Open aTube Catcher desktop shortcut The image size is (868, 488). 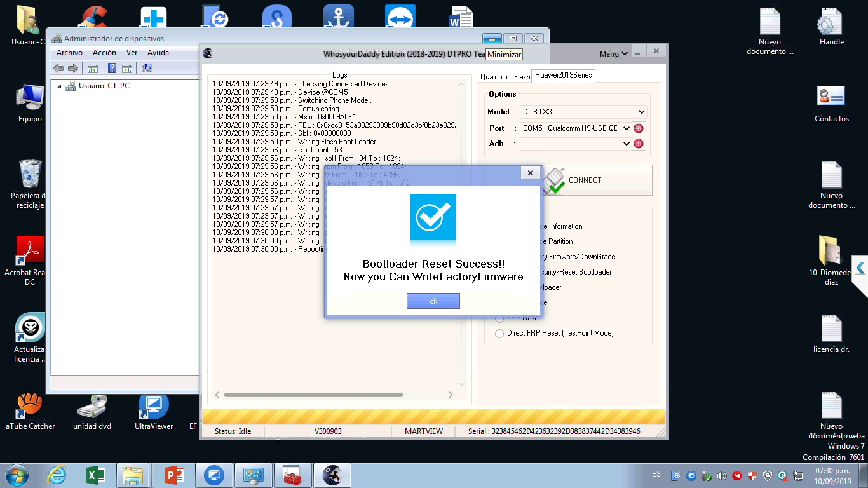pos(29,412)
